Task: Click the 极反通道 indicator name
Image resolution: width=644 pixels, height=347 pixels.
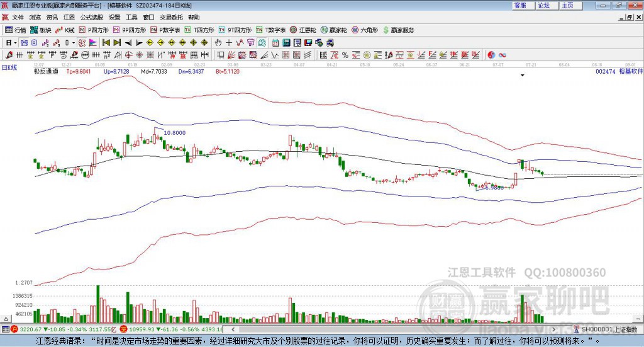Action: 46,72
